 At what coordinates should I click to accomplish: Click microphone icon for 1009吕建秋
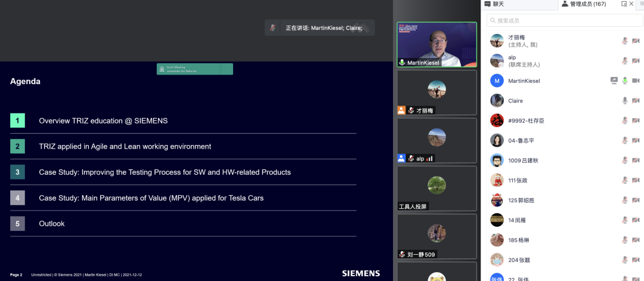[625, 160]
